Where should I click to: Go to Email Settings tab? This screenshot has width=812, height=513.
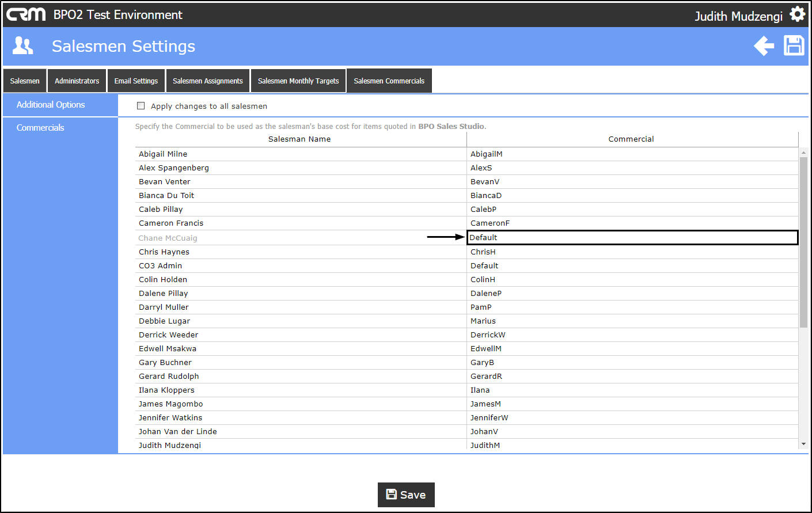[136, 81]
